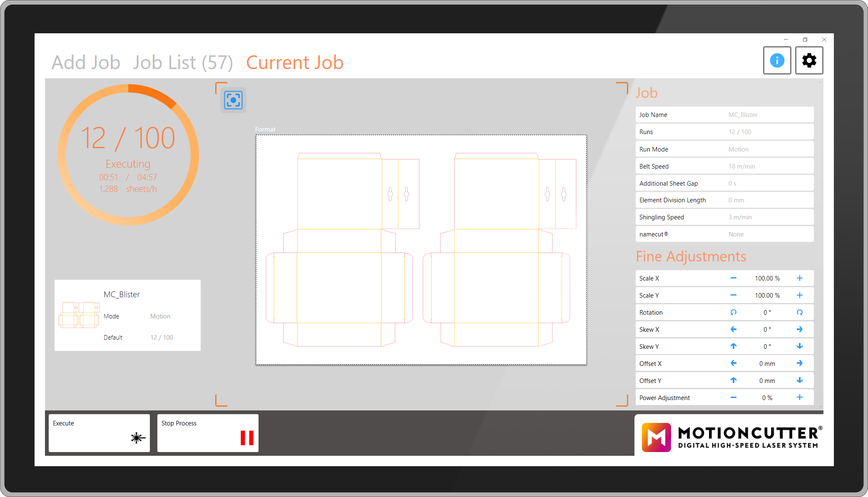Switch to the Add Job tab
The width and height of the screenshot is (868, 497).
(86, 62)
